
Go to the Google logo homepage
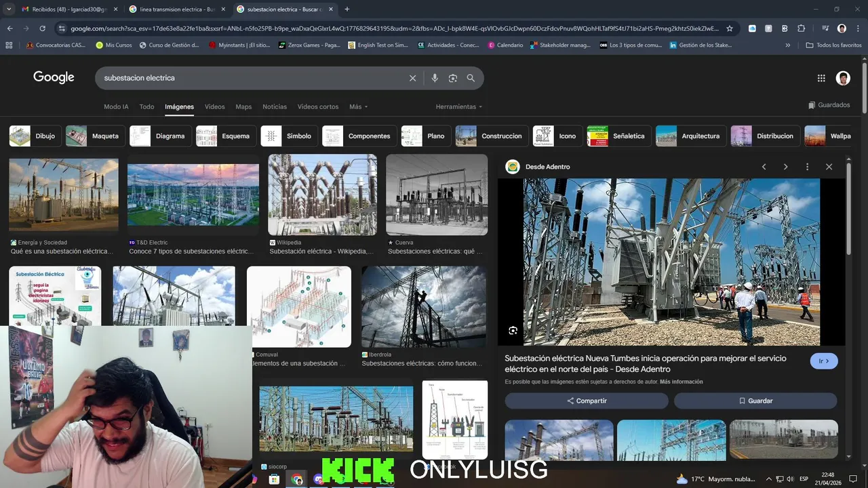click(54, 77)
